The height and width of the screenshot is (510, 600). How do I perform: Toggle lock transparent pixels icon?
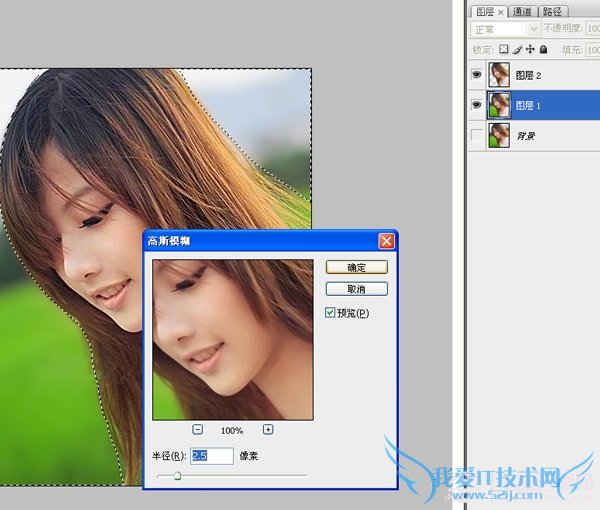(504, 49)
